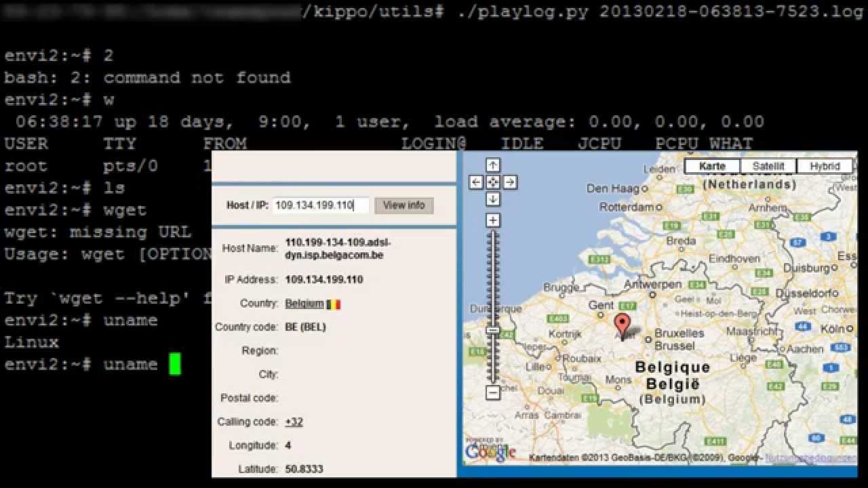Click the Bruxelles label on map
The image size is (868, 488).
[680, 333]
